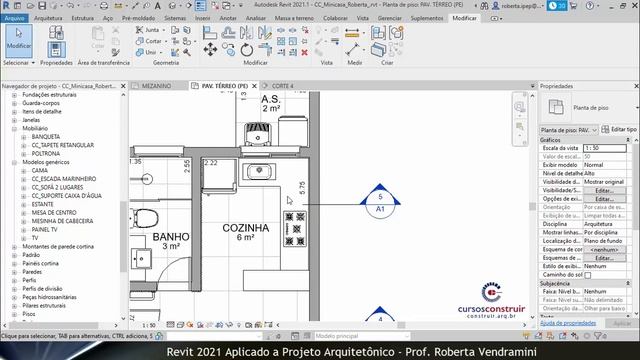The width and height of the screenshot is (640, 360).
Task: Open the Selecionar dropdown under Modificar
Action: coord(19,63)
